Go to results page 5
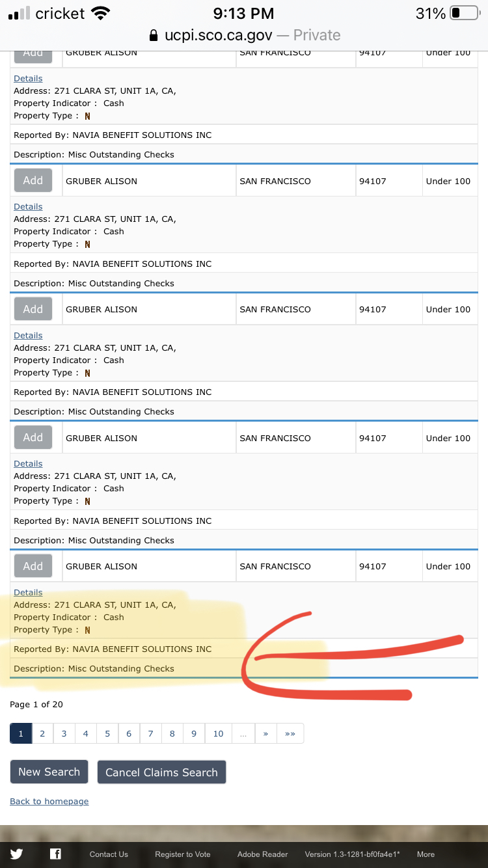Screen dimensions: 488x868 pos(107,733)
